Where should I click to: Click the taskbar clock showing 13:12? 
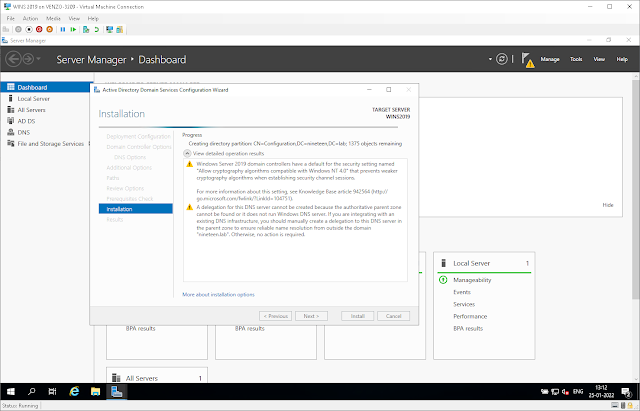pos(601,391)
